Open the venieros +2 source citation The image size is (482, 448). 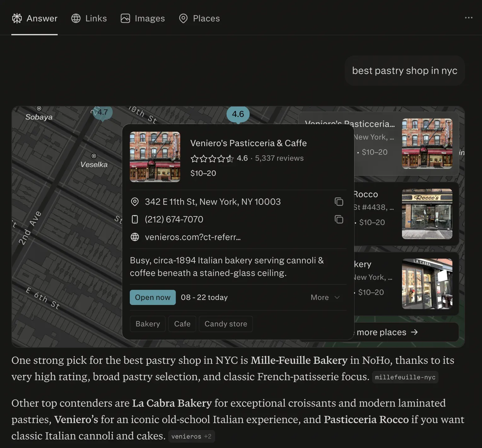tap(192, 436)
